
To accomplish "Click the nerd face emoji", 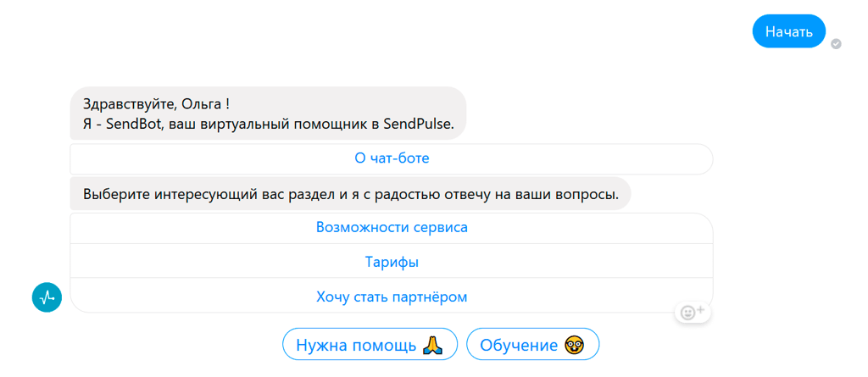I will point(576,345).
